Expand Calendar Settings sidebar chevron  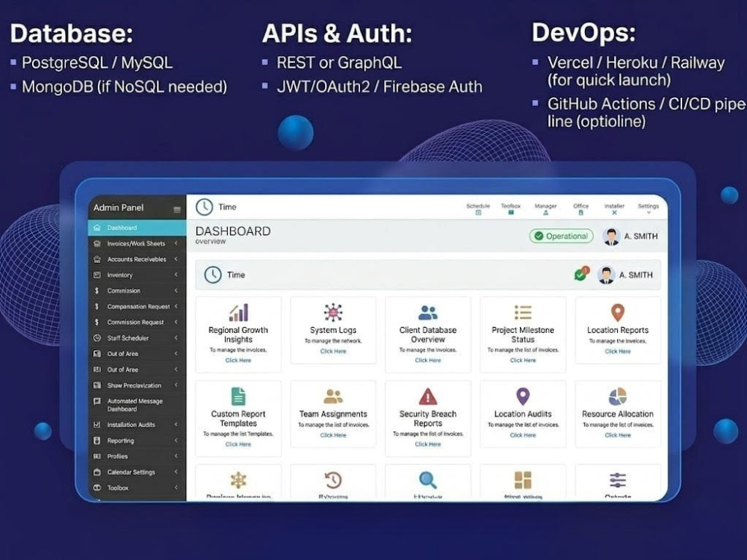[x=176, y=472]
